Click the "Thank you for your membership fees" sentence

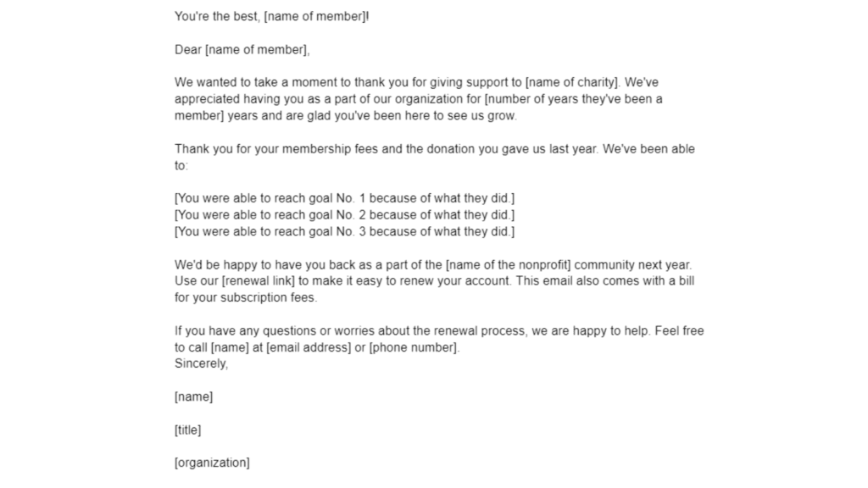[387, 149]
